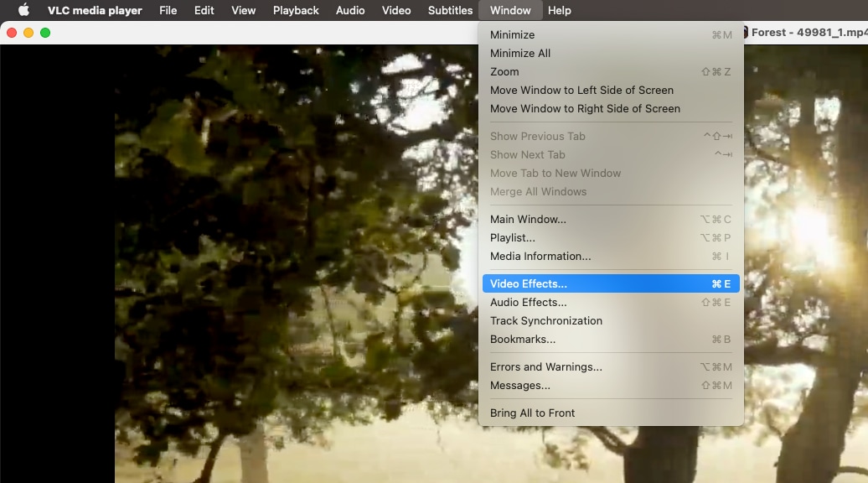Open Audio Effects... panel

pos(611,303)
